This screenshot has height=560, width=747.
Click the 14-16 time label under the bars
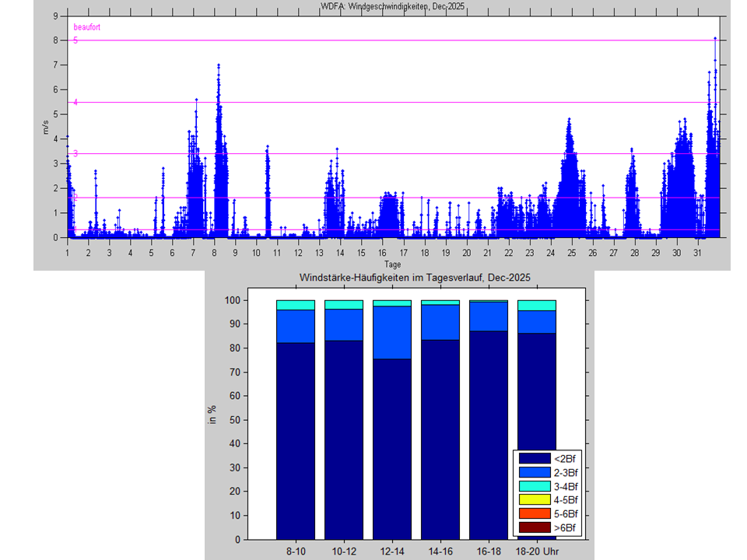click(440, 551)
